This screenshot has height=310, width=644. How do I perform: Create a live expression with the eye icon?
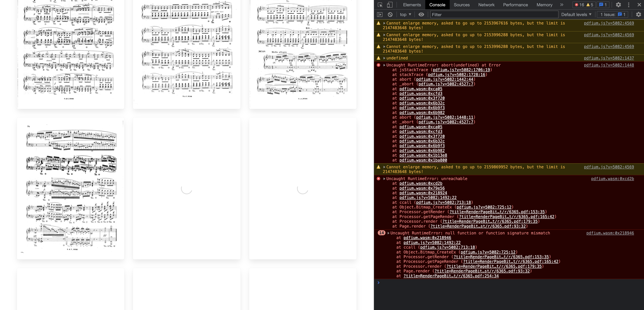click(x=421, y=15)
